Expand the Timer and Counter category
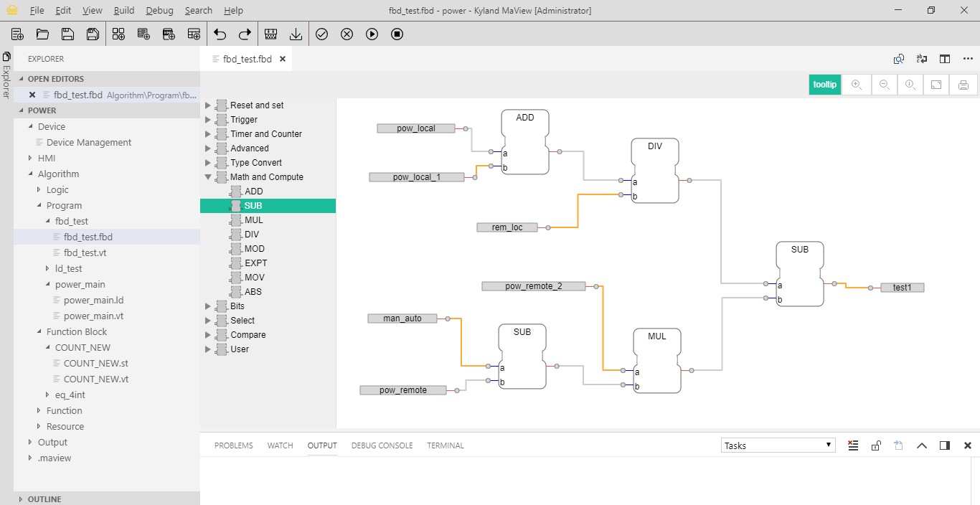 tap(208, 134)
